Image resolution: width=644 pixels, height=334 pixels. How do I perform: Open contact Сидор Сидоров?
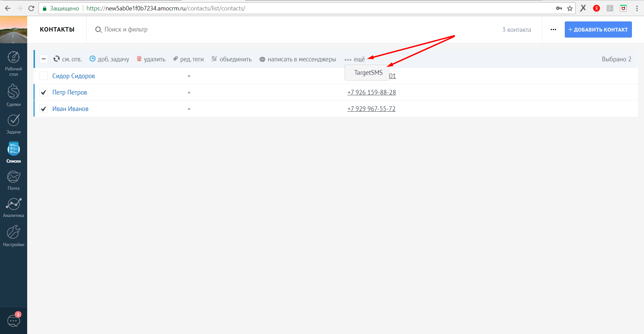pos(73,76)
